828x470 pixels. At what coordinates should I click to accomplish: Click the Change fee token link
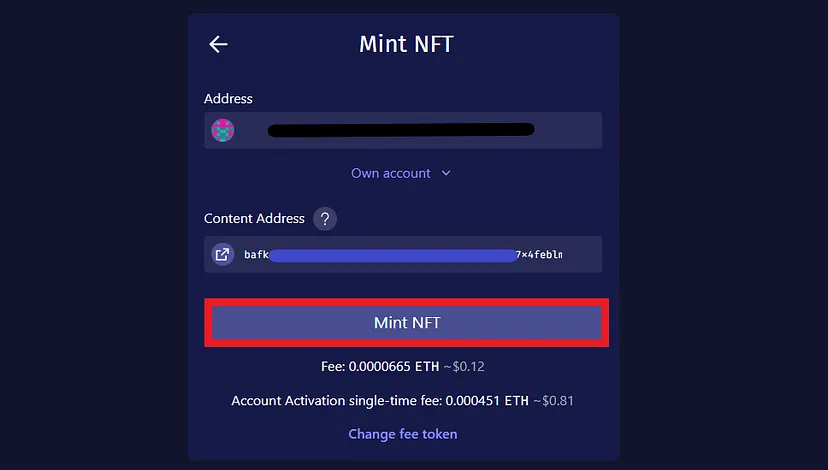click(403, 434)
